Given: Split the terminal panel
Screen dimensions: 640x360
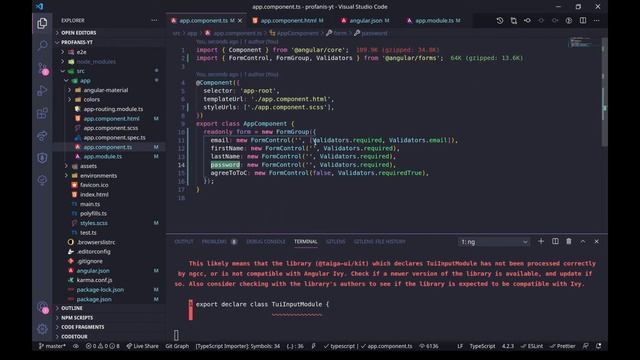Looking at the screenshot, I should pyautogui.click(x=555, y=242).
